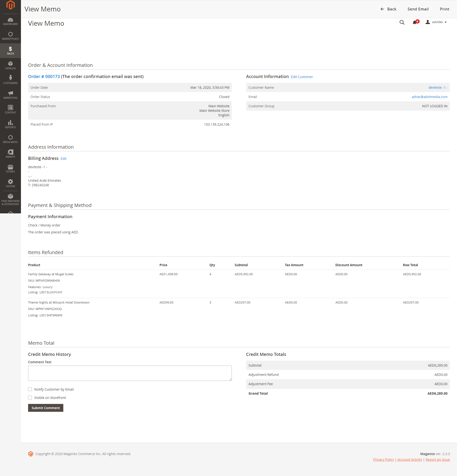This screenshot has height=476, width=457.
Task: Click the Grand Total AED6,289.00 value
Action: click(437, 393)
